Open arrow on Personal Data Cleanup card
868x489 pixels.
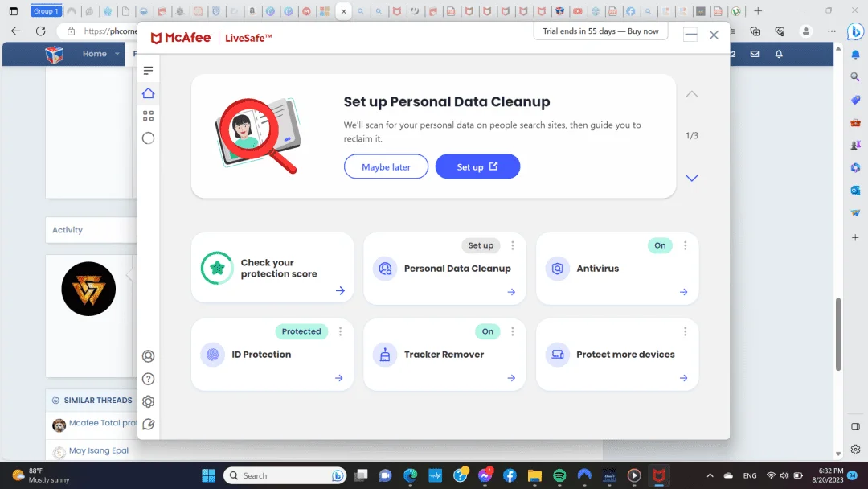pyautogui.click(x=511, y=292)
